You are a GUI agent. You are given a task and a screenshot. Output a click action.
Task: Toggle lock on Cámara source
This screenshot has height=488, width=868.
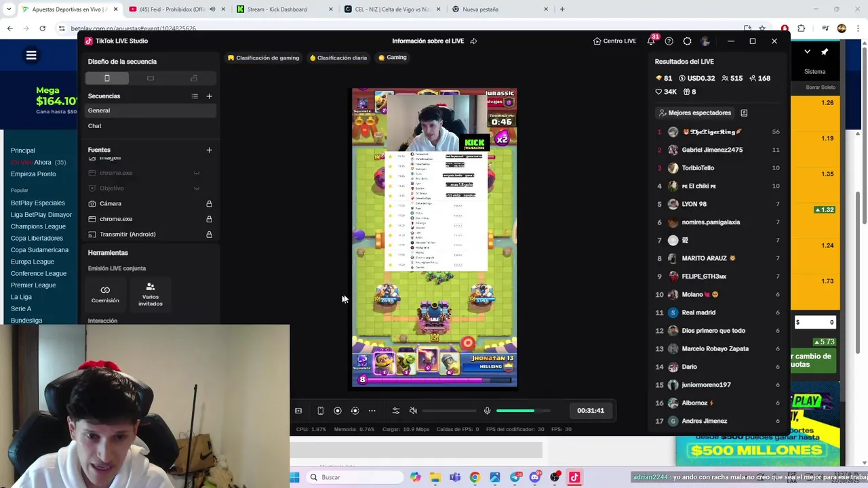tap(209, 204)
